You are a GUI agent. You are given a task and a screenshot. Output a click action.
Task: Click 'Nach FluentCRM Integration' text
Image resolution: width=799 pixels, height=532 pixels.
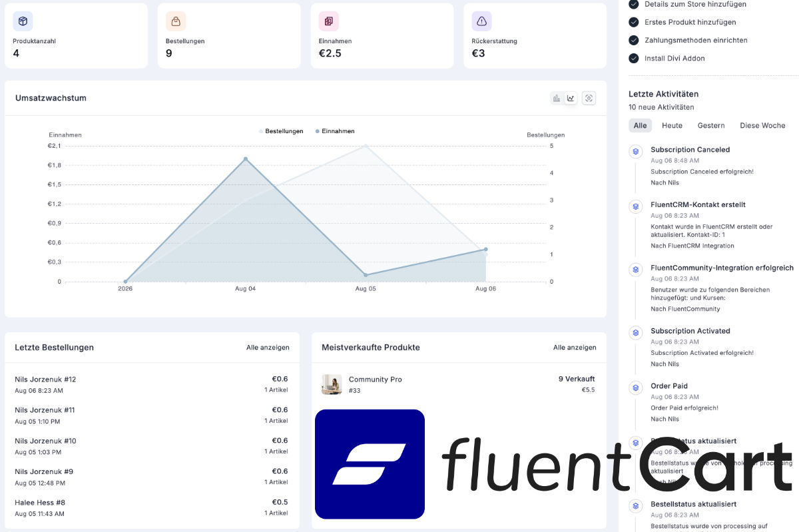coord(692,246)
